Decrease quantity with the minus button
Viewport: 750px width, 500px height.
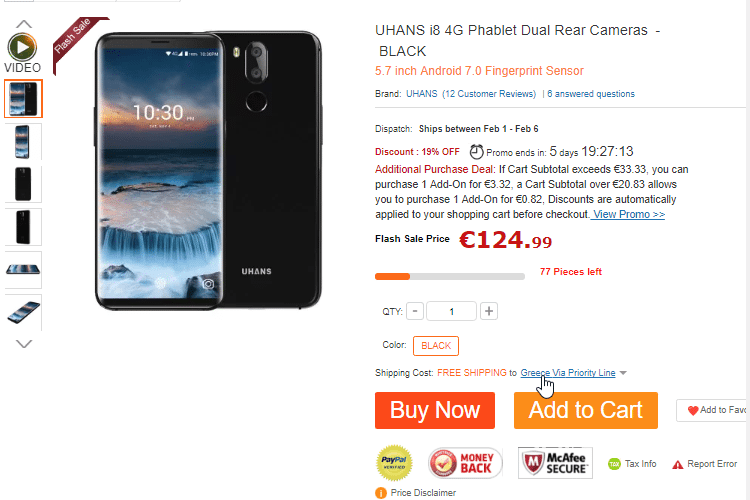(415, 311)
